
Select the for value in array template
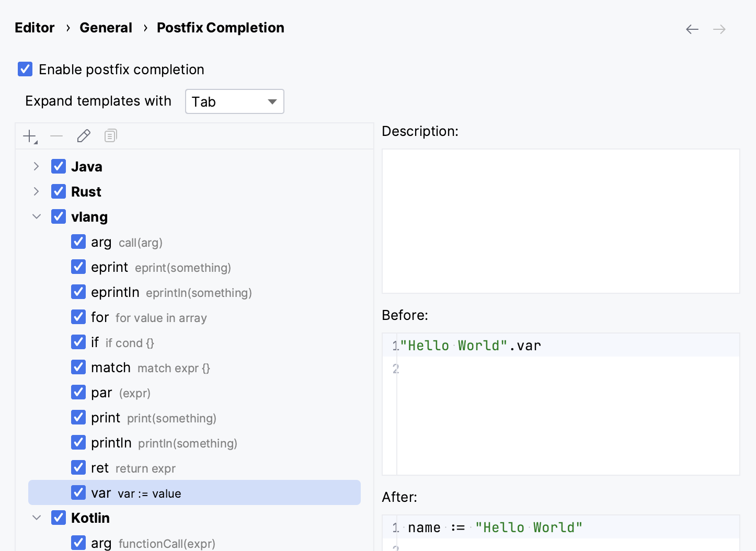pyautogui.click(x=149, y=317)
